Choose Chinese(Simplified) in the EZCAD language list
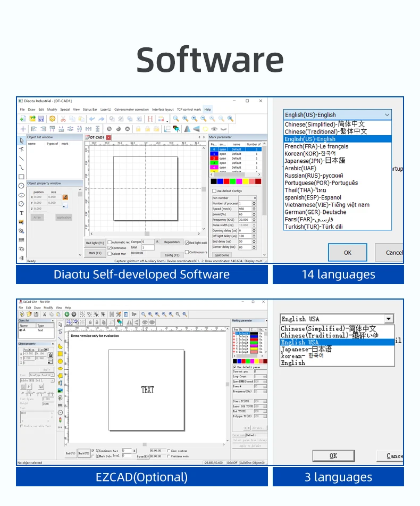This screenshot has width=420, height=506. point(337,328)
